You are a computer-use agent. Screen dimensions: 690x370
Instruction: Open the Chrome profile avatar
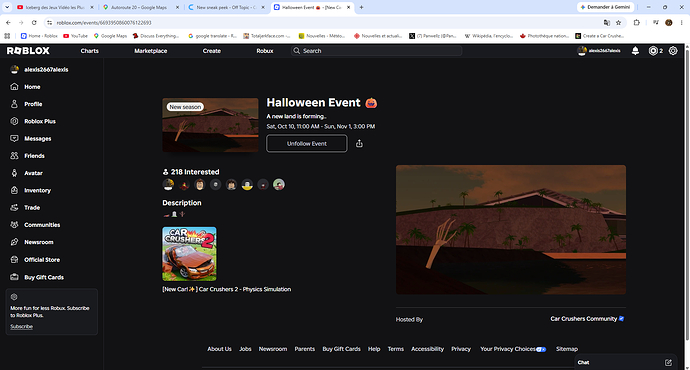point(668,22)
